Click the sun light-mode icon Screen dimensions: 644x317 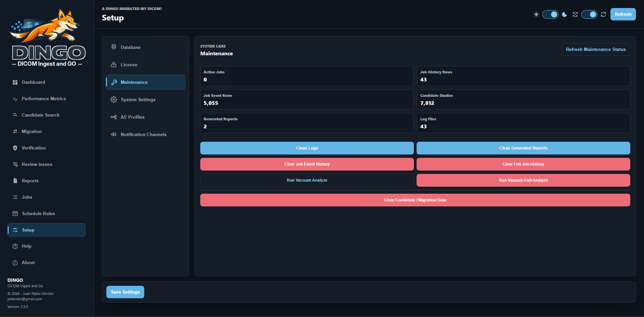click(536, 14)
